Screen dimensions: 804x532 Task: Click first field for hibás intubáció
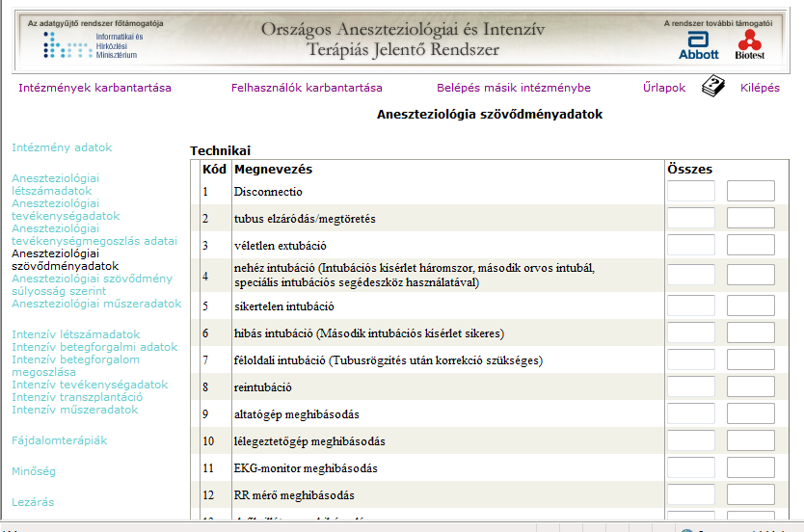690,332
